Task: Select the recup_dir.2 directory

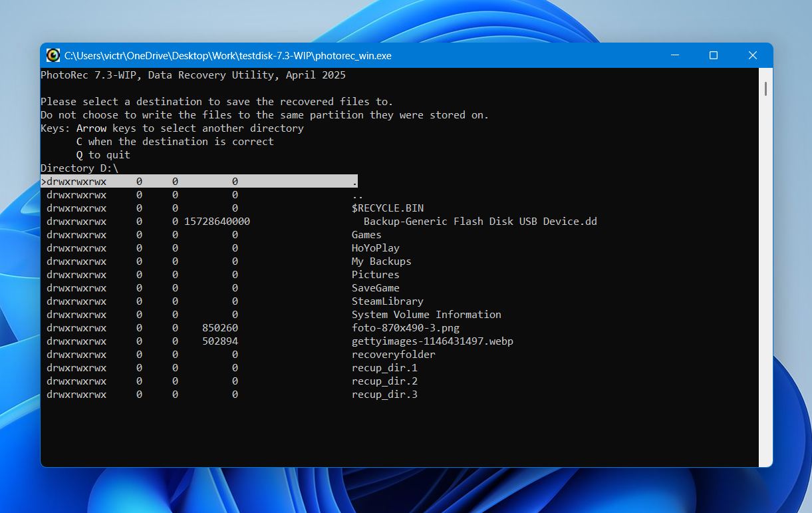Action: [384, 381]
